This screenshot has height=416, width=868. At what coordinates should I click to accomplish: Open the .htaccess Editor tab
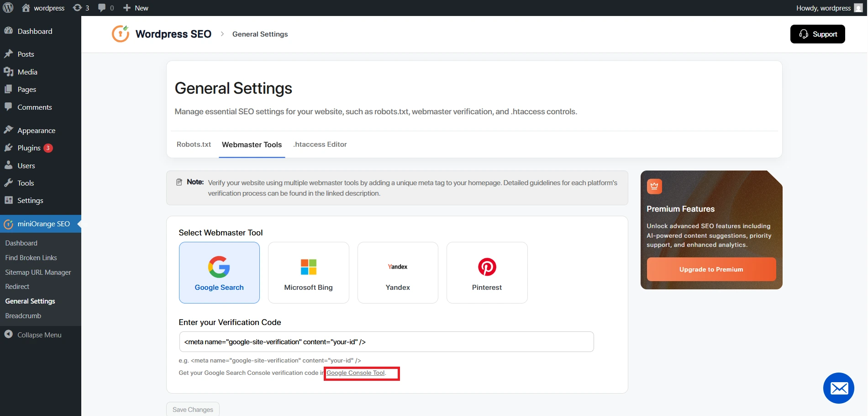tap(320, 144)
